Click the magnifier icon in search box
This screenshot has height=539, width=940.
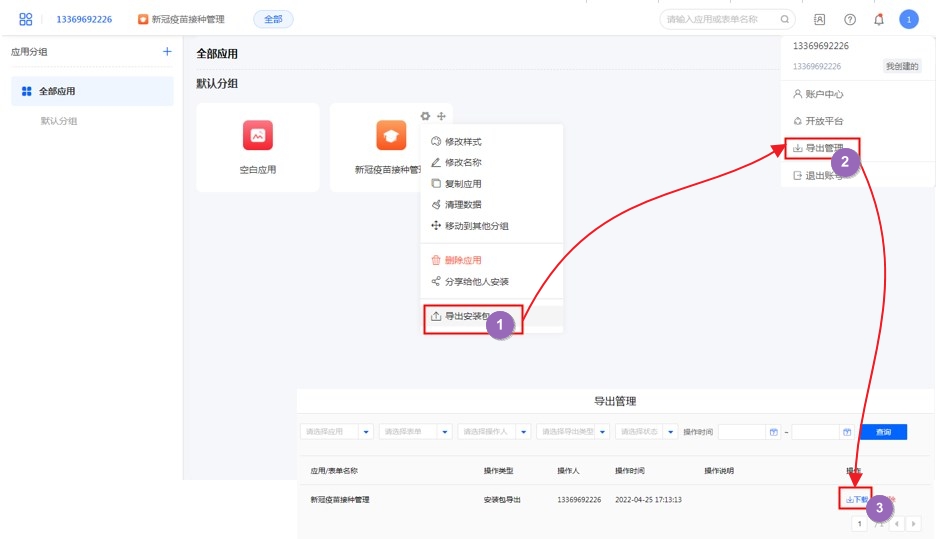(x=785, y=19)
